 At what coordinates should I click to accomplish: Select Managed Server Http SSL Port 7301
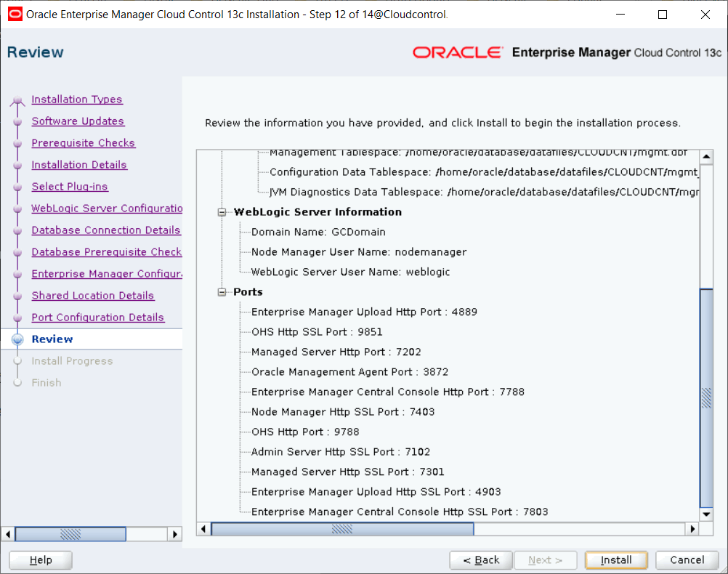(348, 472)
